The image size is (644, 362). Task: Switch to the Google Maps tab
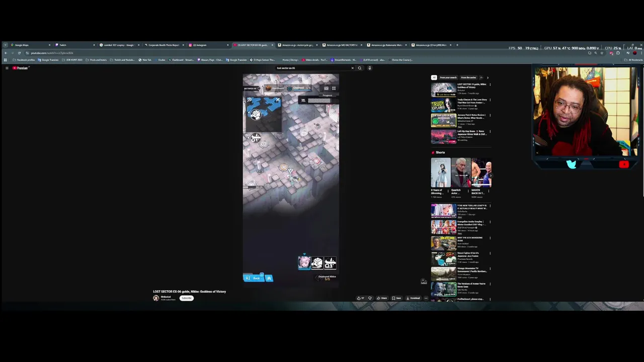[30, 45]
